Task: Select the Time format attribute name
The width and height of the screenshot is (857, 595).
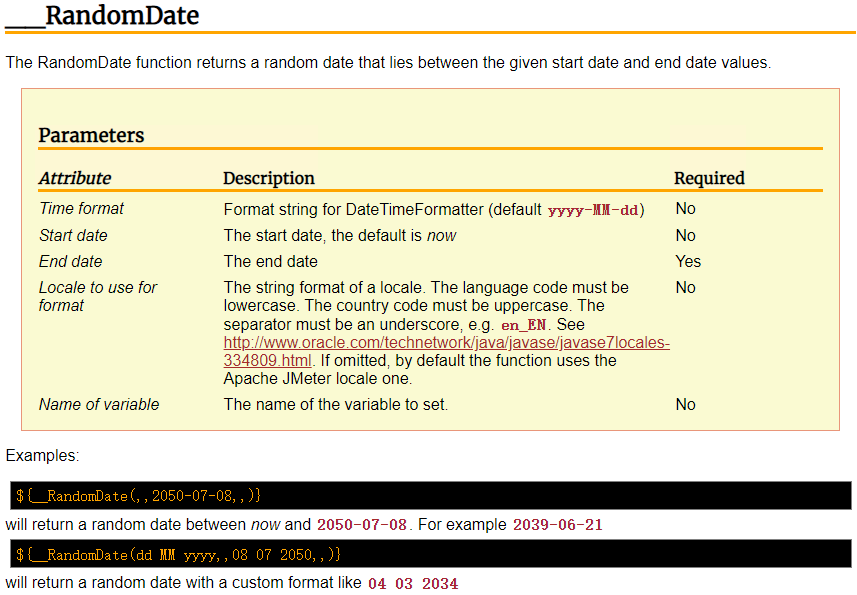Action: (82, 209)
